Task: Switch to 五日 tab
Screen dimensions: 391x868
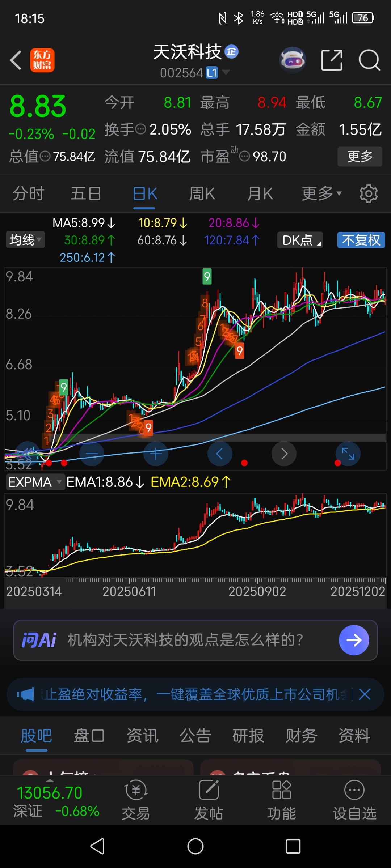Action: pos(86,193)
